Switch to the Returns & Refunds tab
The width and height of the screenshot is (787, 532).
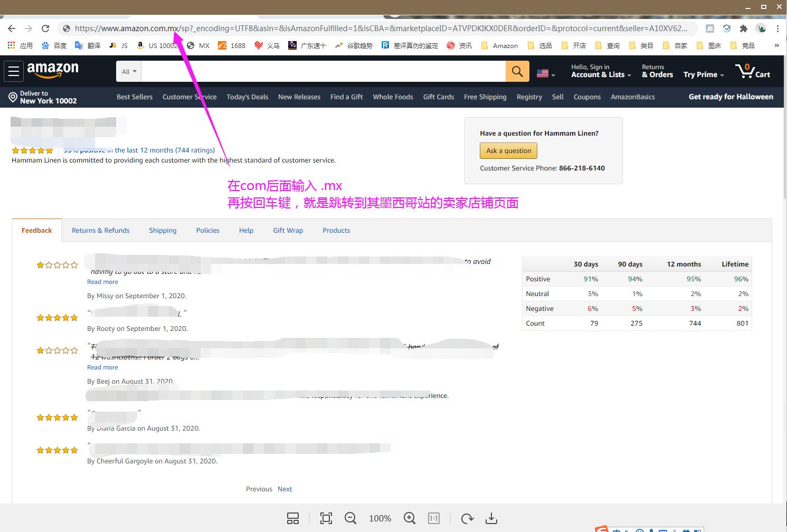tap(100, 231)
